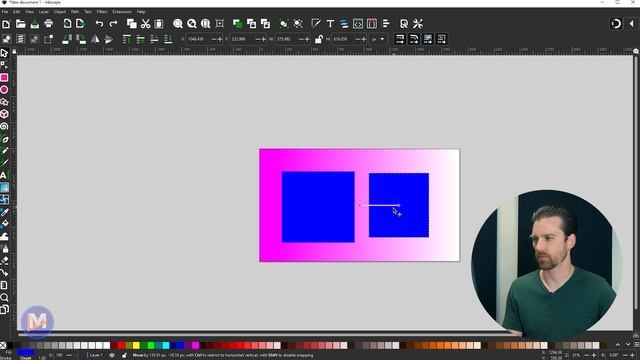Select the 3D box tool
The height and width of the screenshot is (360, 640).
coord(4,114)
